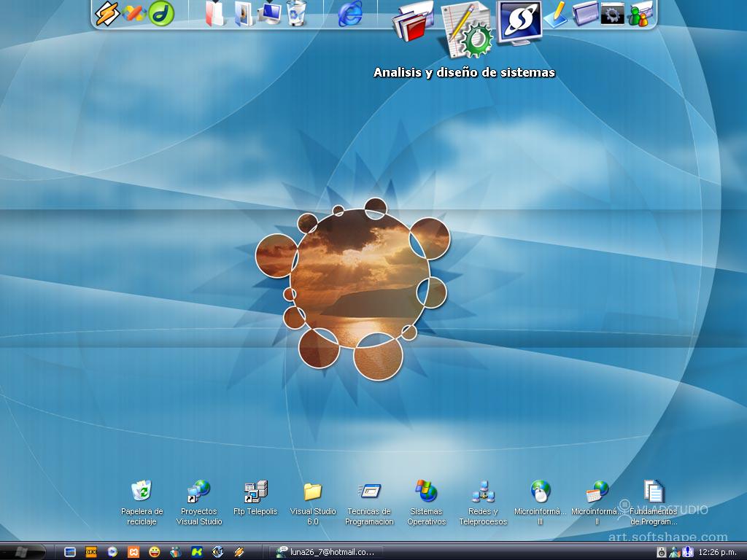Open the Recycle Bin in the top dock
The image size is (747, 560).
click(x=296, y=13)
